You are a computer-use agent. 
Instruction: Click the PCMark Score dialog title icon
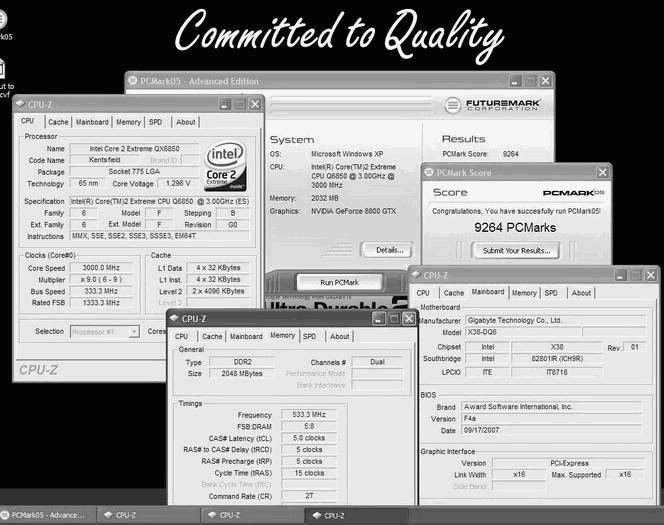[x=429, y=172]
